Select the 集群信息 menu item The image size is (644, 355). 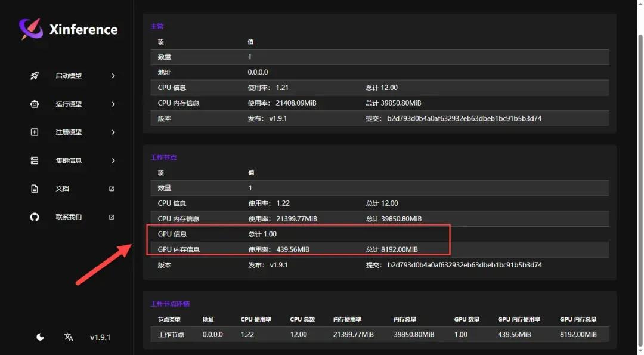tap(69, 160)
